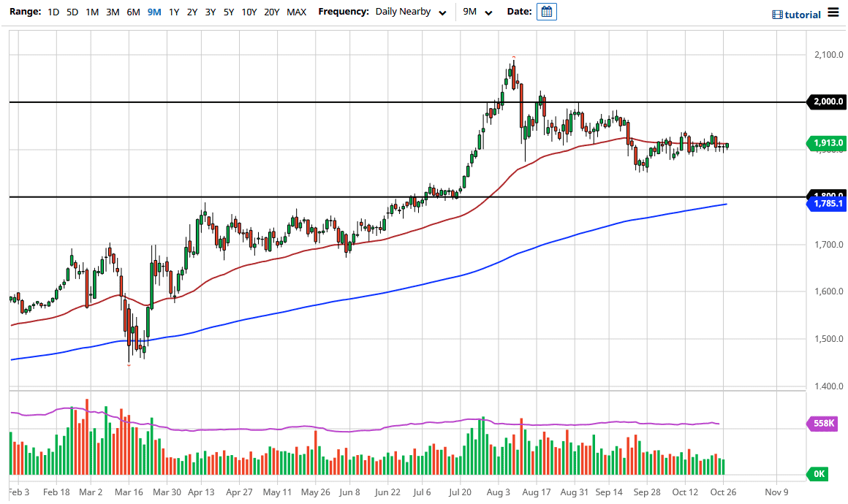Image resolution: width=848 pixels, height=504 pixels.
Task: Select the 9M range option
Action: (154, 12)
